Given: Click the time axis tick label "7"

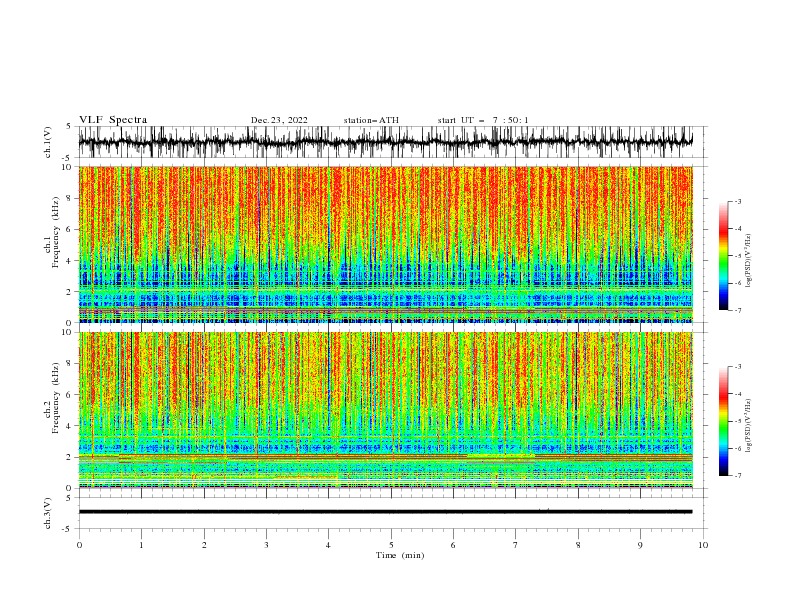Looking at the screenshot, I should pyautogui.click(x=516, y=545).
